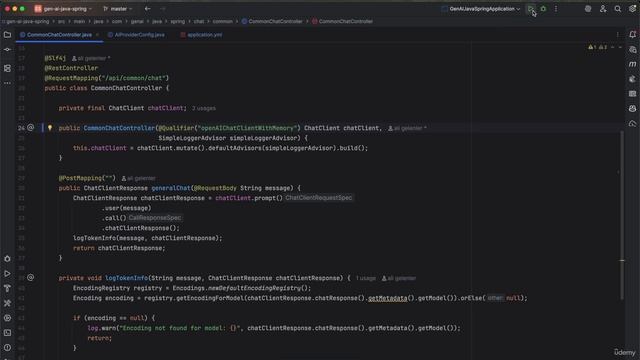Open the Notifications bell
640x360 pixels.
(633, 35)
